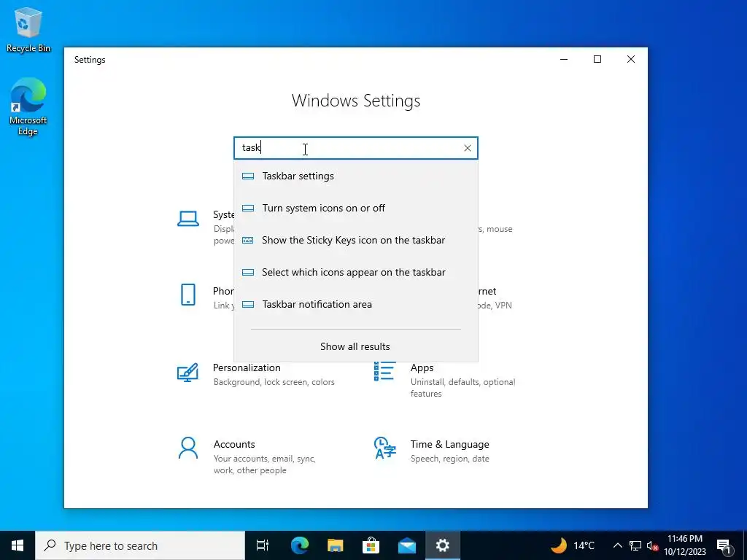Open the Windows Start menu
Image resolution: width=747 pixels, height=560 pixels.
[x=18, y=545]
